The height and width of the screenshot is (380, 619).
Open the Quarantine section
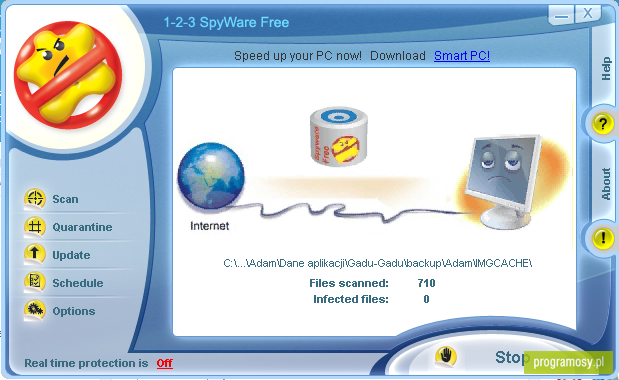(x=82, y=227)
